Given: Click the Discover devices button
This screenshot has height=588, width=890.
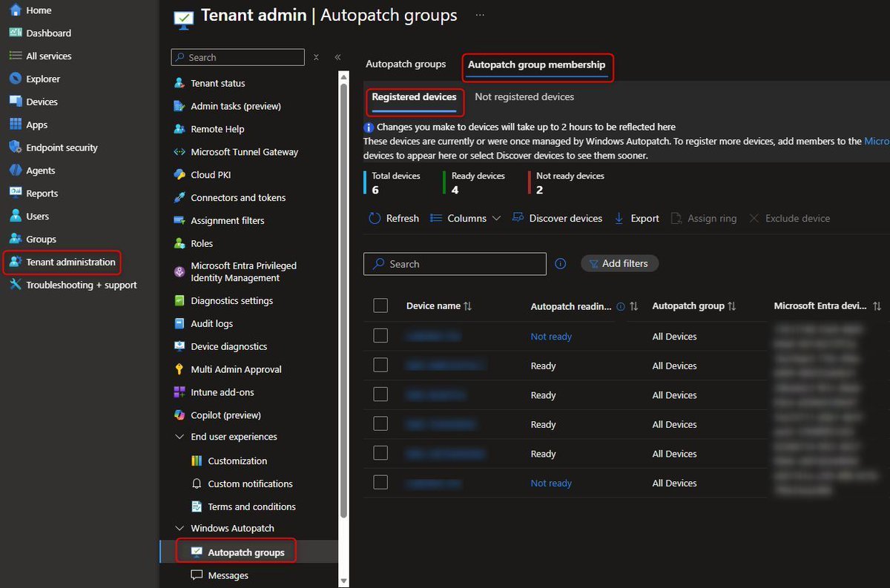Looking at the screenshot, I should click(557, 218).
